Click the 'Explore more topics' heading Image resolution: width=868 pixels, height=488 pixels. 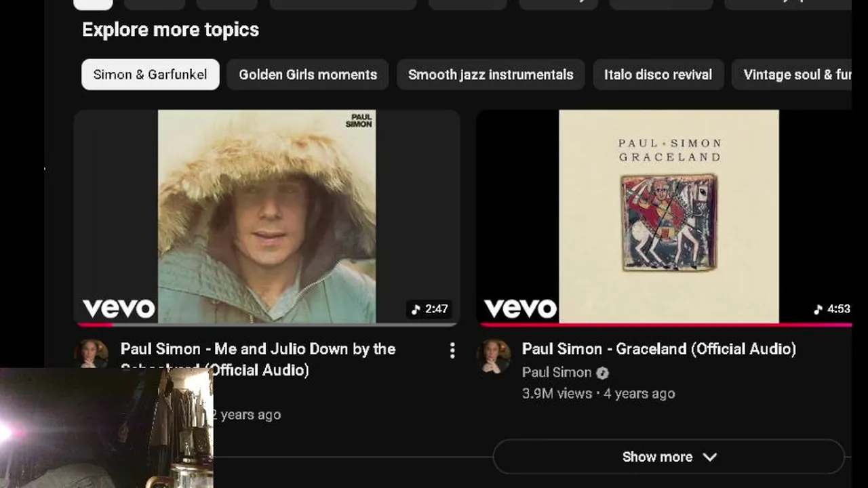(x=170, y=30)
